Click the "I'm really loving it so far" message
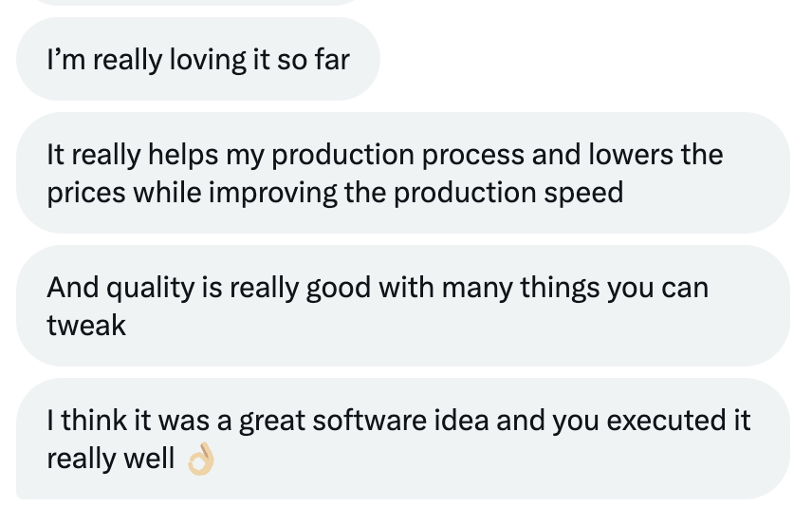 pos(198,61)
